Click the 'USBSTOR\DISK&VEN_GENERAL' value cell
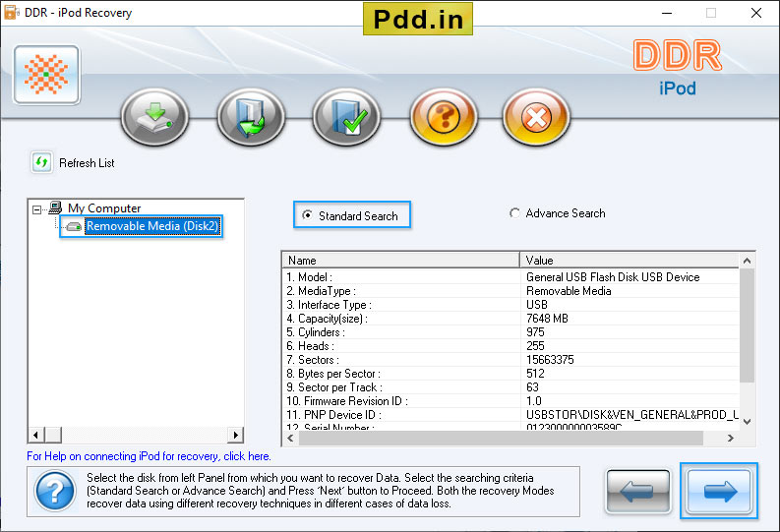 632,415
